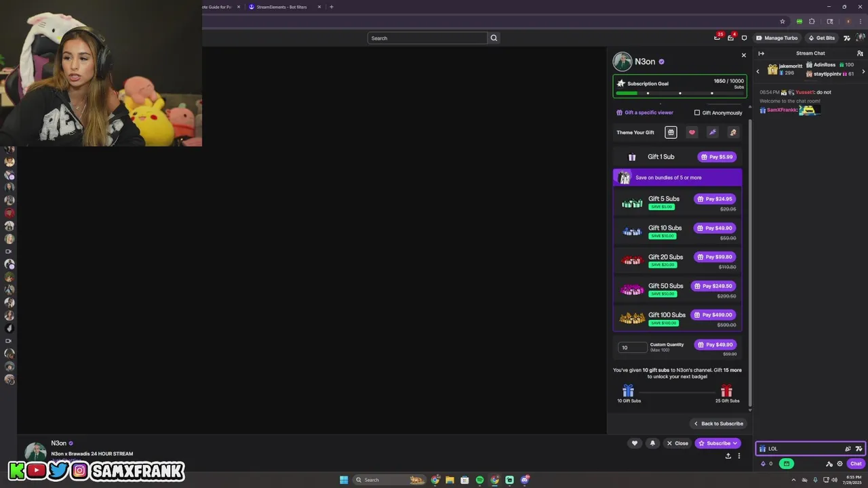The image size is (868, 488).
Task: Click Yusset1 username in chat
Action: pos(804,92)
